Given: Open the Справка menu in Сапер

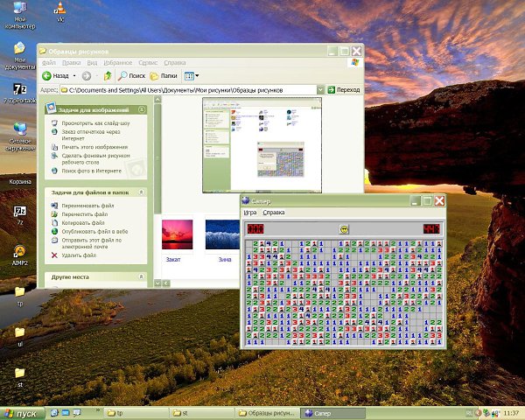Looking at the screenshot, I should 274,213.
